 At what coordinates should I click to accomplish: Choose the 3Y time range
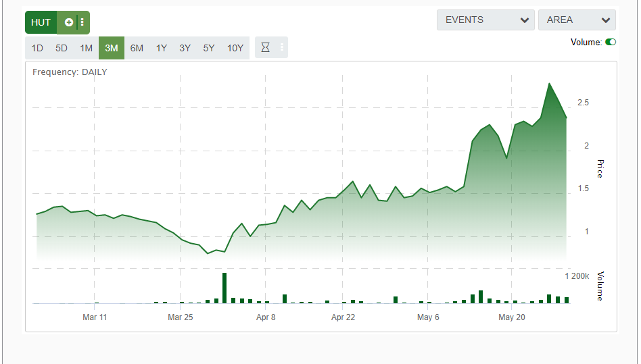185,48
